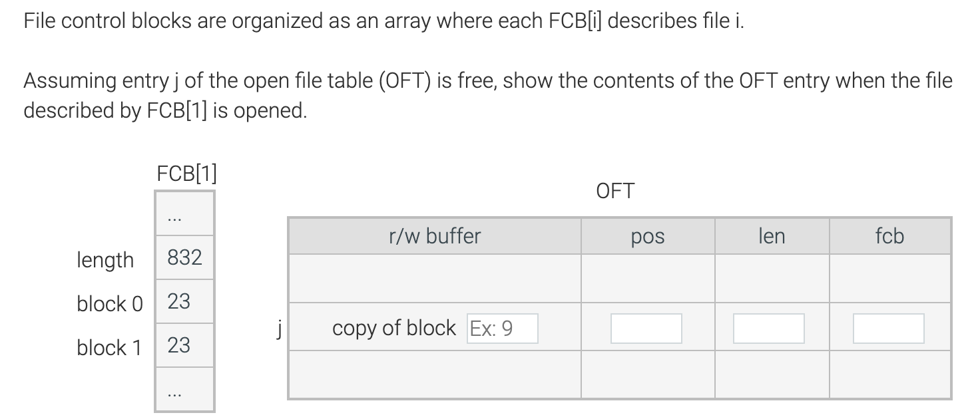Click the OFT table title
This screenshot has height=419, width=980.
click(614, 190)
